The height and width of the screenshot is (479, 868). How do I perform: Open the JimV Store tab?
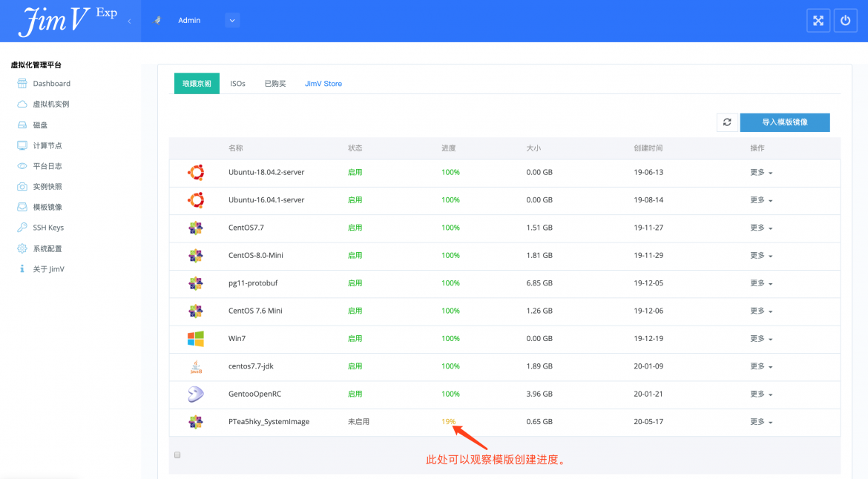[323, 84]
